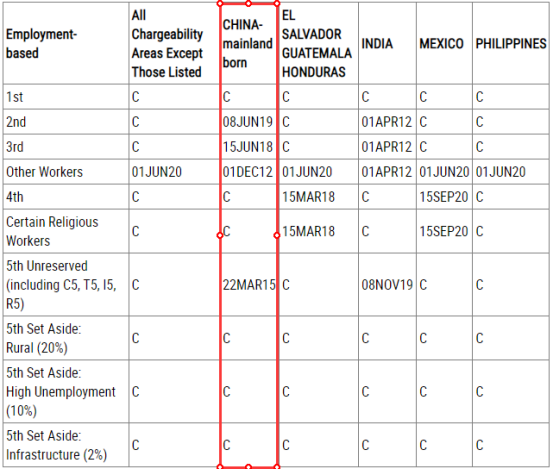
Task: Select the 08NOV19 cell under INDIA
Action: point(387,285)
